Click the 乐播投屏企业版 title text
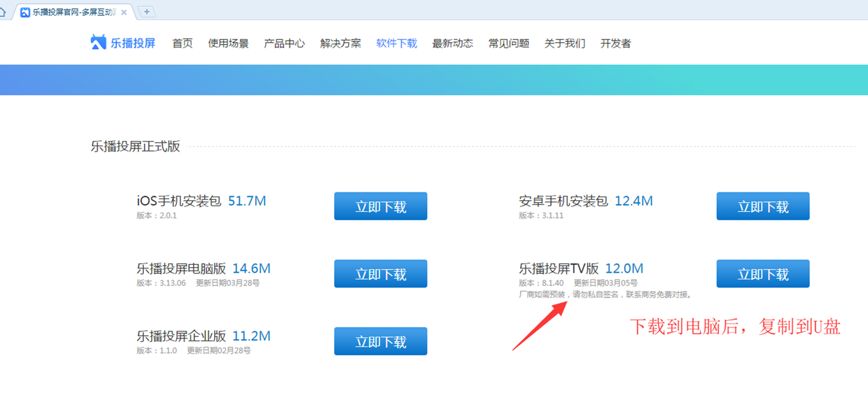Viewport: 868px width, 397px height. pos(181,336)
